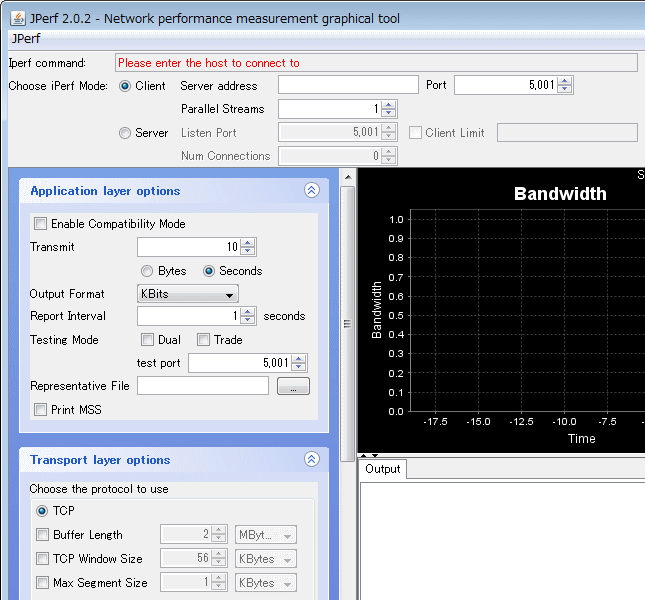Increase the Transmit value
645x600 pixels.
tap(247, 243)
